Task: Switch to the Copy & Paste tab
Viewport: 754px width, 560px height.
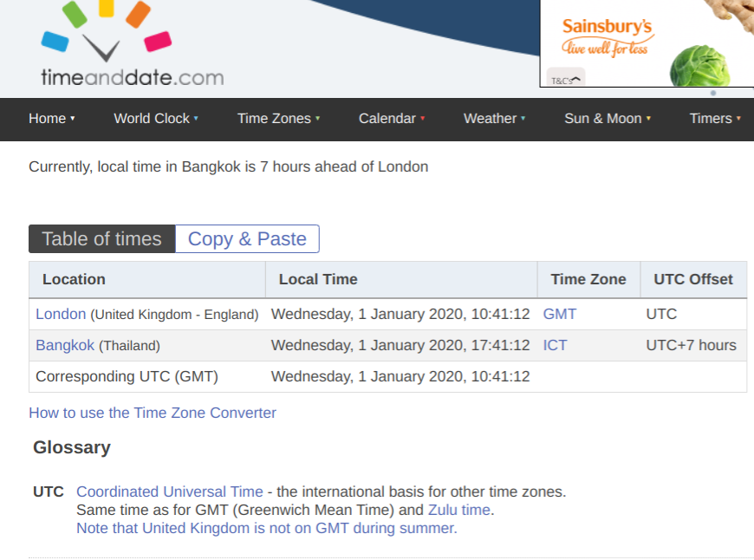Action: click(x=247, y=238)
